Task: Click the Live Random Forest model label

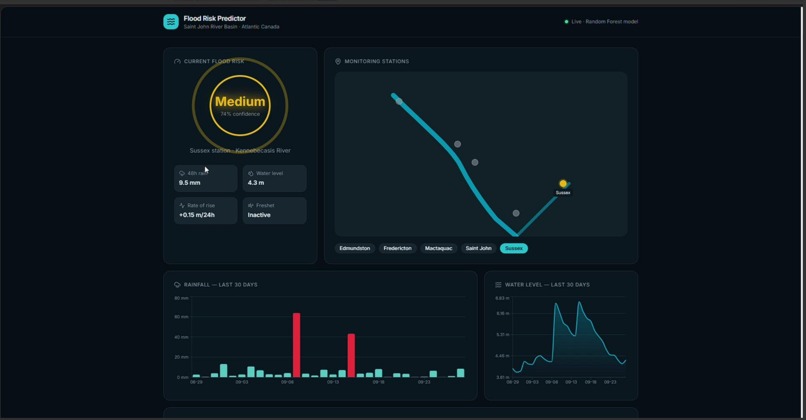Action: [x=604, y=22]
